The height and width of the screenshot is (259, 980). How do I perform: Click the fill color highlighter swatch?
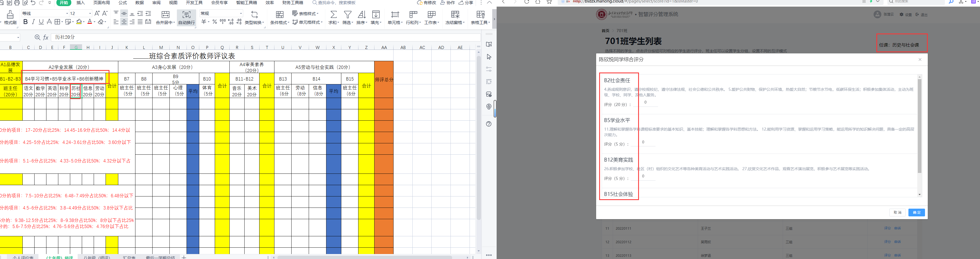[x=79, y=22]
